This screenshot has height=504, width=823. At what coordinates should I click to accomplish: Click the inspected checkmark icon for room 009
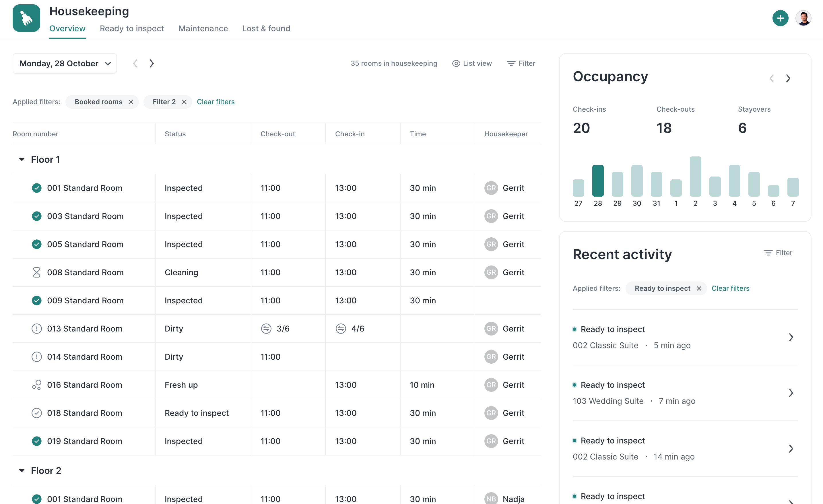[x=37, y=301]
